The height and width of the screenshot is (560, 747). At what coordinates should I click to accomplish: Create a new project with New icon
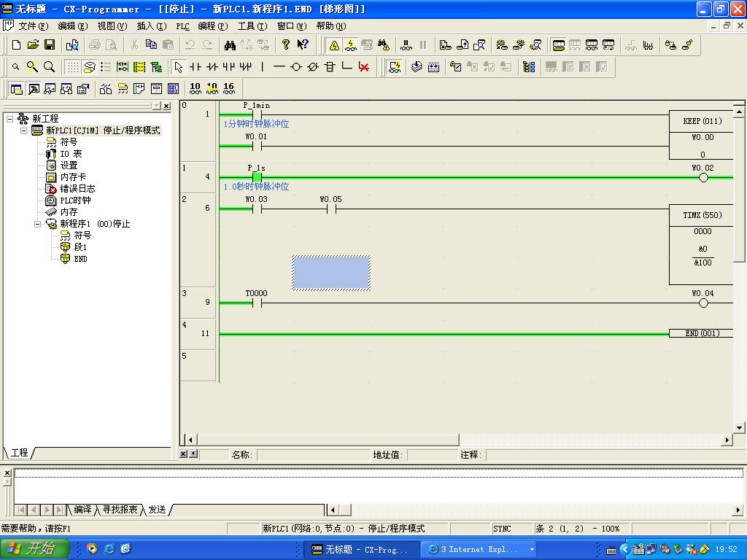tap(16, 44)
